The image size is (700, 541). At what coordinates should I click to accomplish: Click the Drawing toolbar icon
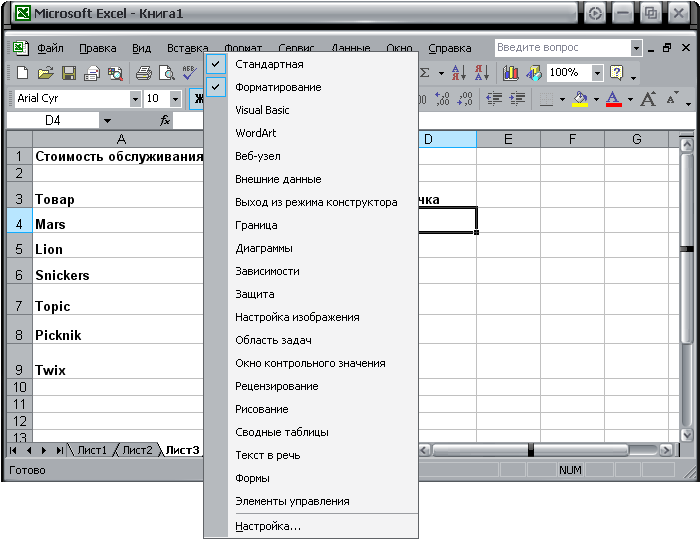click(x=533, y=73)
